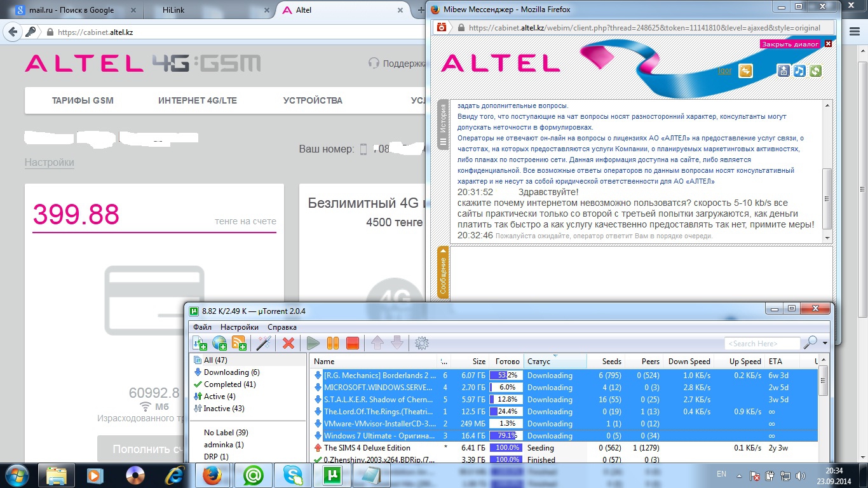
Task: Click VMware-VMvisor-InstallerCD torrent row
Action: click(564, 424)
